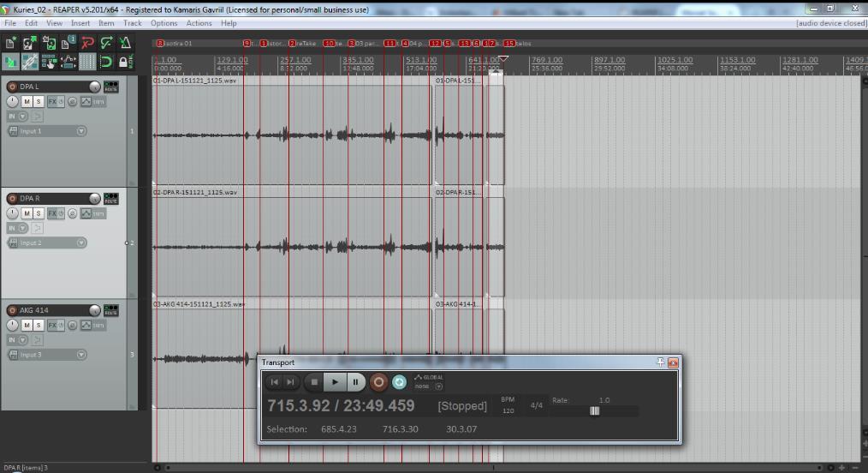Open the envelope button on DPA R track
The image size is (868, 473).
point(86,213)
